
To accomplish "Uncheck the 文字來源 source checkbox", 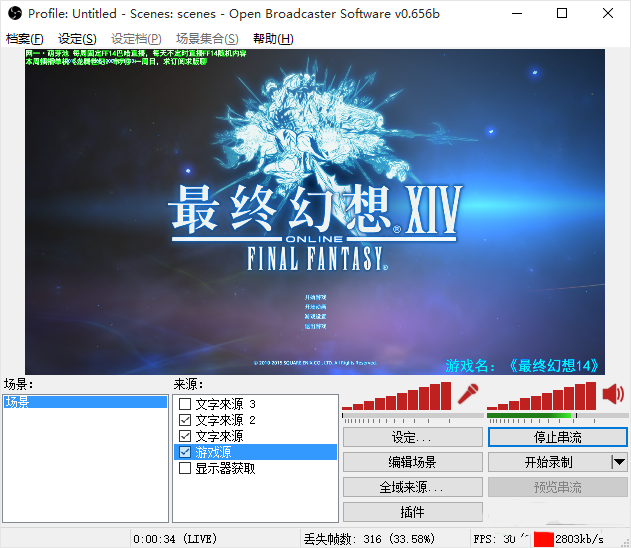I will click(185, 436).
